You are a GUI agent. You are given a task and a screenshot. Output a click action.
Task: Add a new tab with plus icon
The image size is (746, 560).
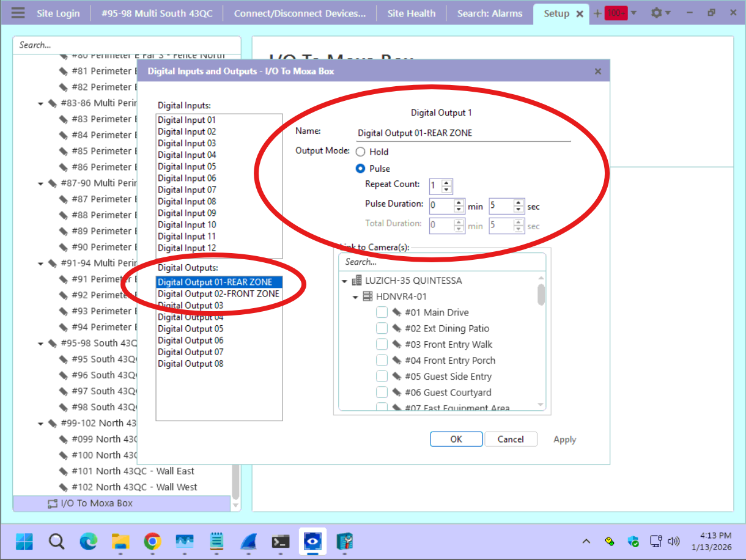tap(597, 13)
